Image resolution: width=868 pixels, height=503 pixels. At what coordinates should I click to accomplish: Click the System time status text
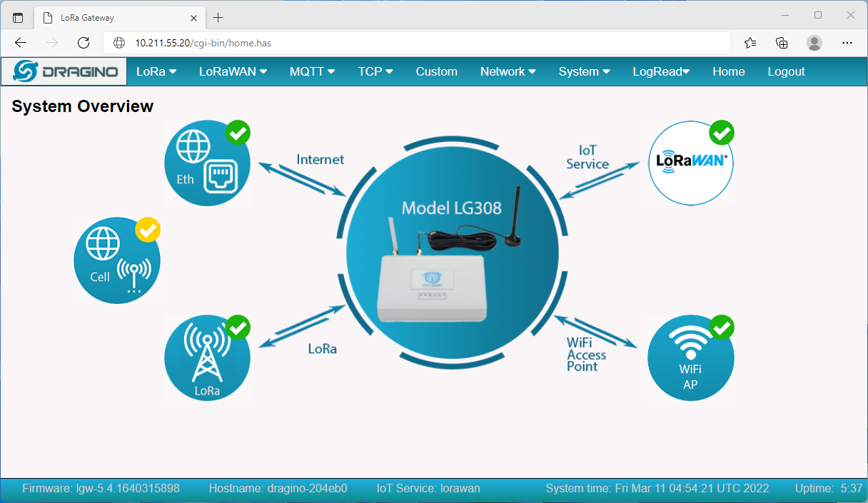point(657,489)
